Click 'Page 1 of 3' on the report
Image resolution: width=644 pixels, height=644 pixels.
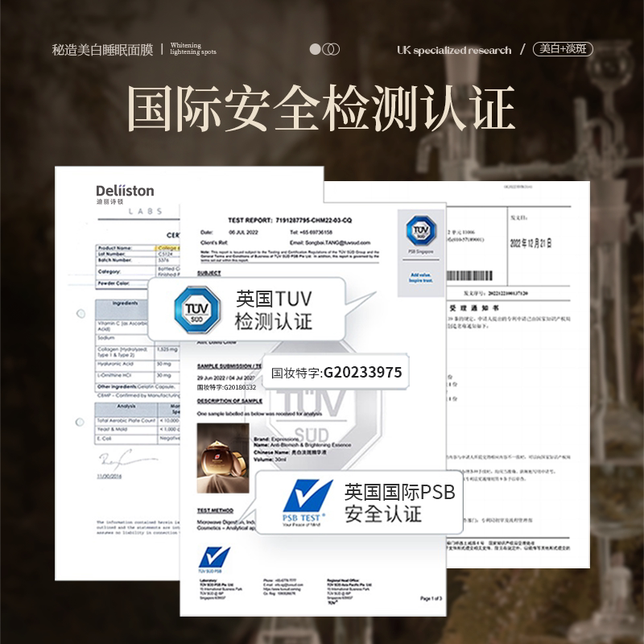pyautogui.click(x=431, y=598)
